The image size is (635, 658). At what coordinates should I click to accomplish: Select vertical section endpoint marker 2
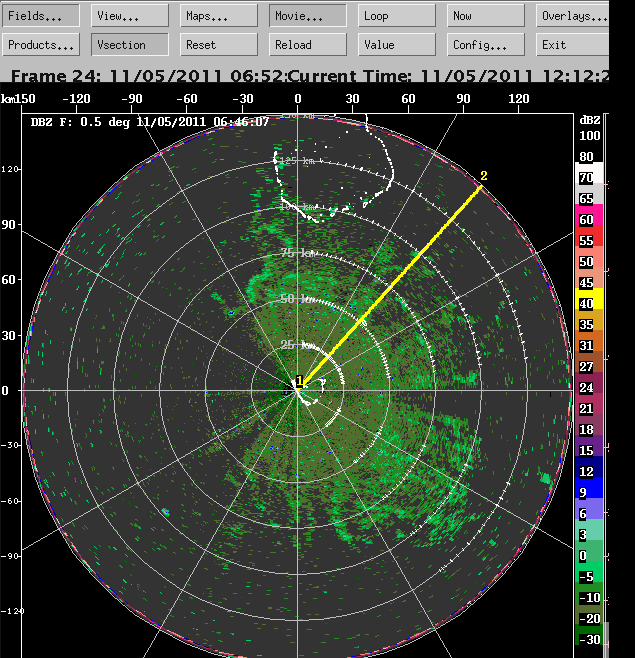tap(483, 176)
